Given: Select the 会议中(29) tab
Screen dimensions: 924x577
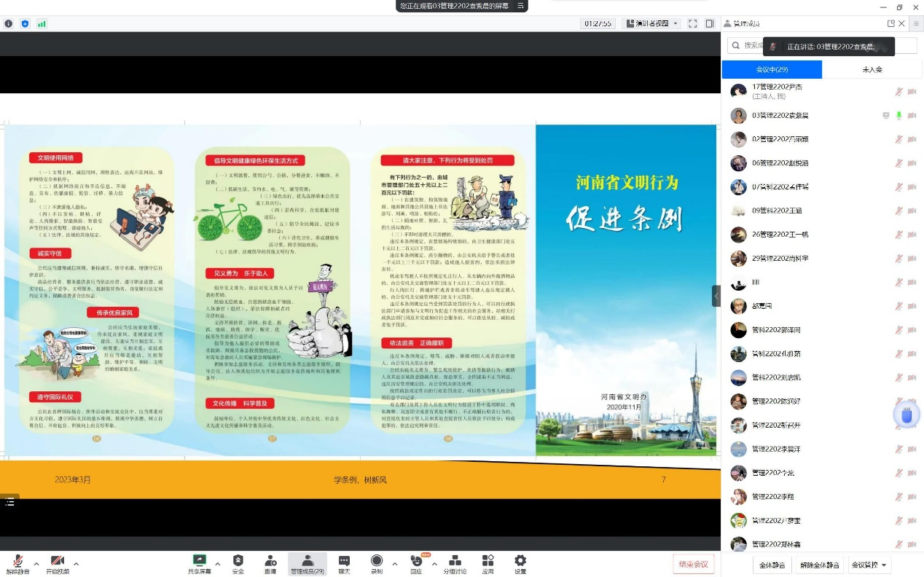Looking at the screenshot, I should (772, 70).
